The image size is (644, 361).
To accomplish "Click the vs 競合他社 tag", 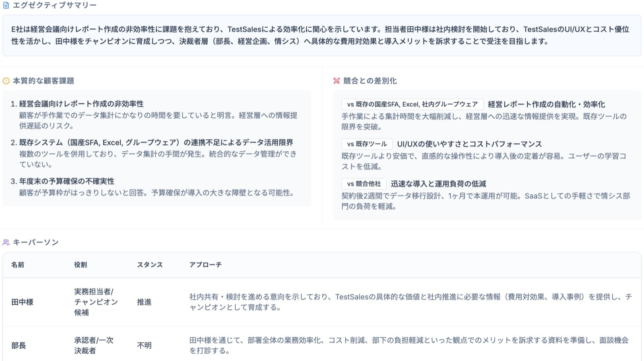I will 364,184.
